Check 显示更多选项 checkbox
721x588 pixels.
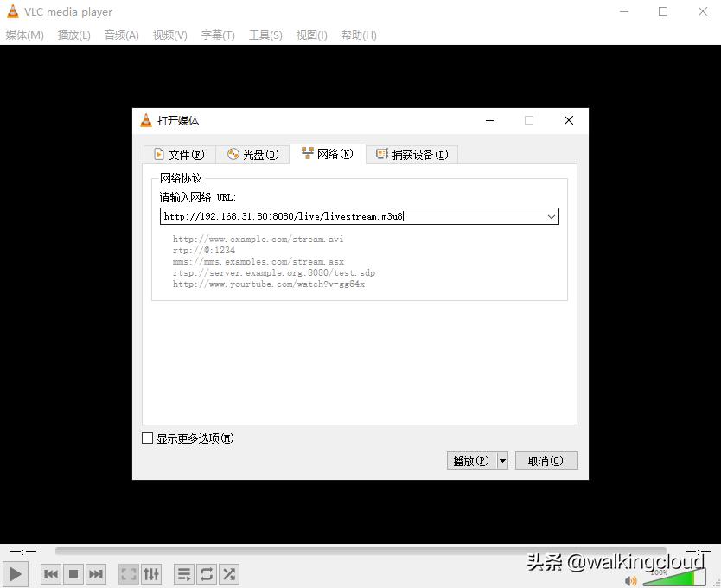tap(147, 438)
